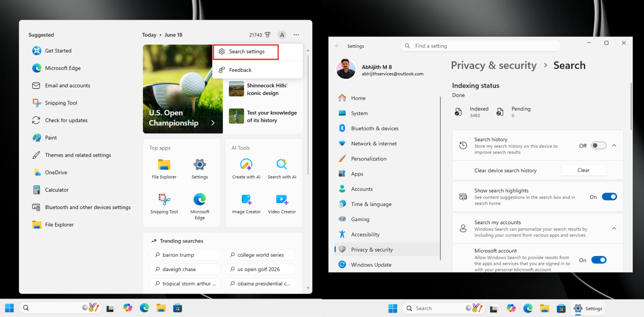Image resolution: width=644 pixels, height=317 pixels.
Task: Go to System in Settings sidebar
Action: point(387,113)
